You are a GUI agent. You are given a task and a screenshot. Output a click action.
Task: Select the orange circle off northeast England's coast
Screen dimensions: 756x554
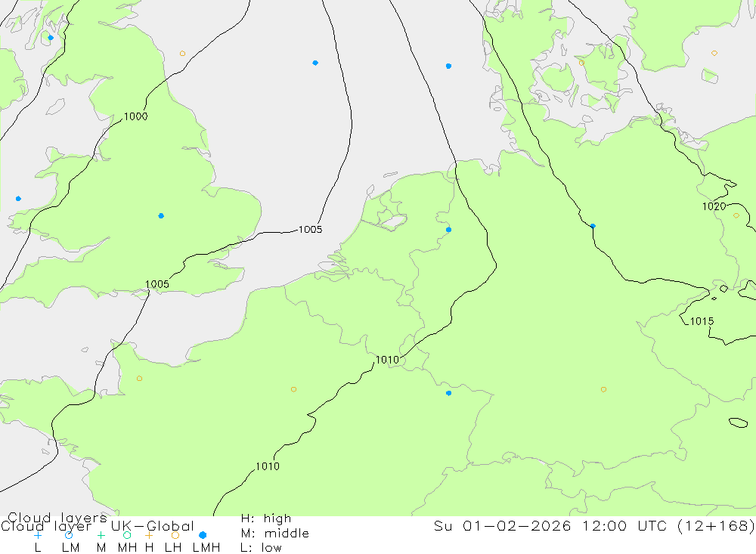(182, 54)
